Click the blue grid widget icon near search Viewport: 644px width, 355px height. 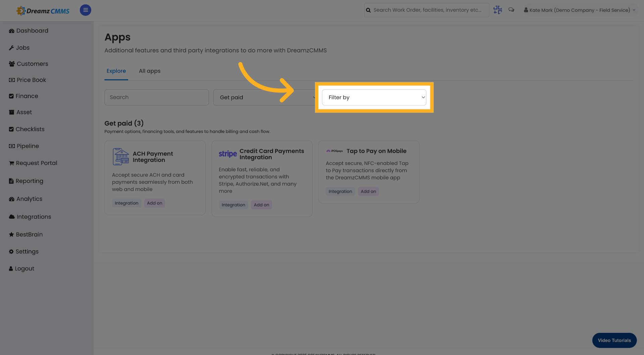(497, 10)
